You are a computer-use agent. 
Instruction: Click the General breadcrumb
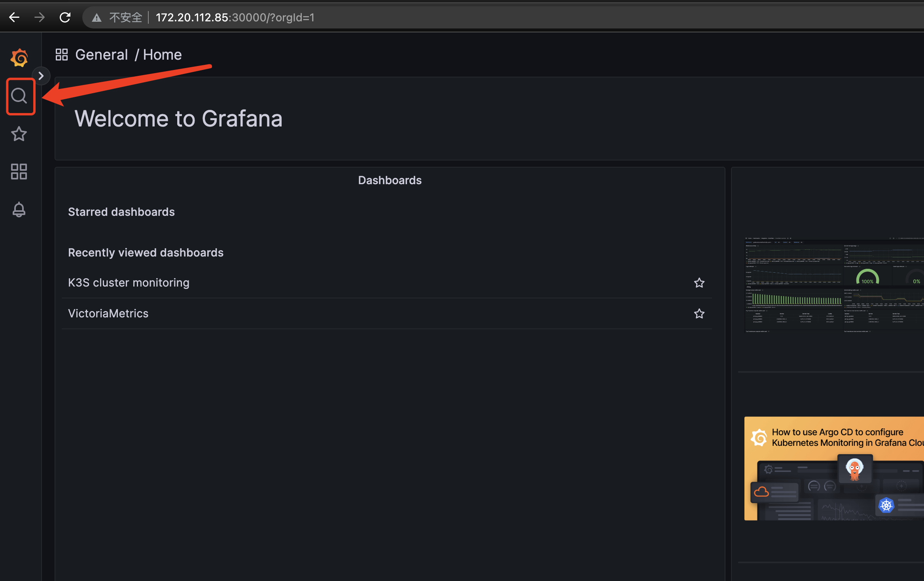point(102,55)
